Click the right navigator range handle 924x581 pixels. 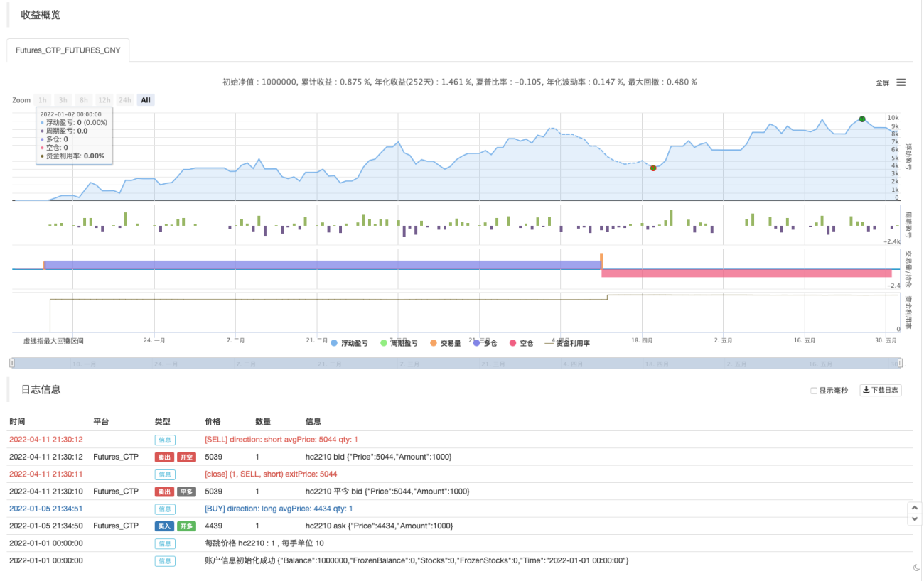[900, 363]
